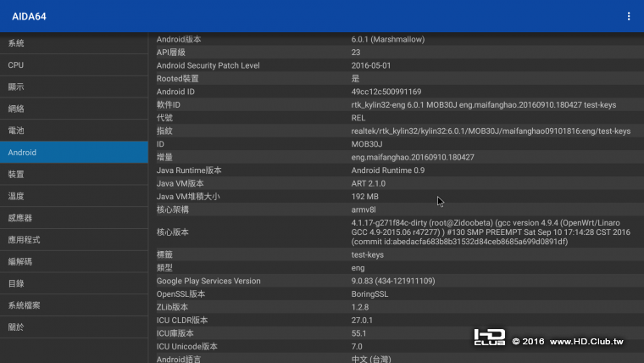
Task: Click the Google Play Services Version label
Action: click(208, 281)
